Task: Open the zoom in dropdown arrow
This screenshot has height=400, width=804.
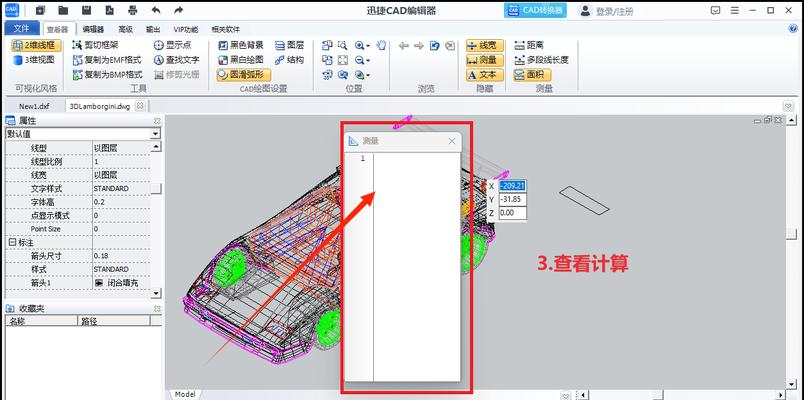Action: click(368, 46)
